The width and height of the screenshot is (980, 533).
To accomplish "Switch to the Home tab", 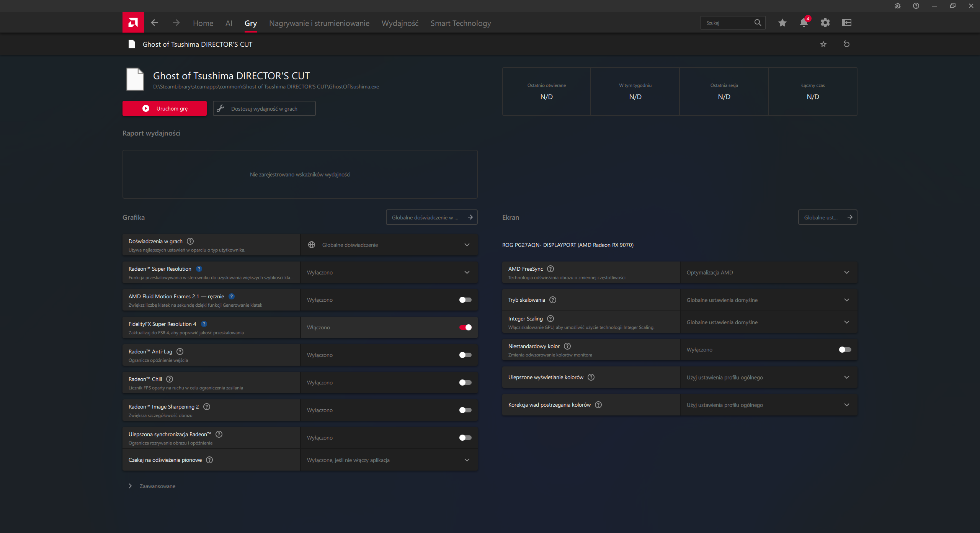I will 203,23.
